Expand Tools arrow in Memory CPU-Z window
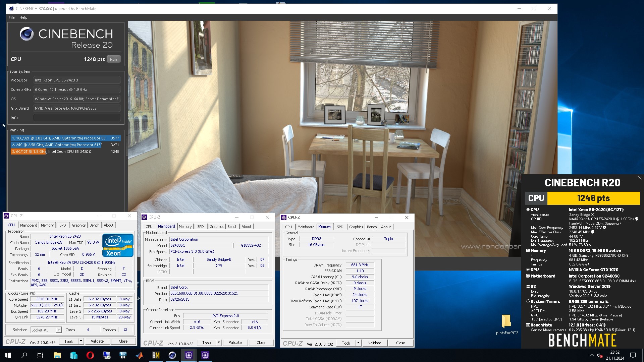 tap(358, 343)
